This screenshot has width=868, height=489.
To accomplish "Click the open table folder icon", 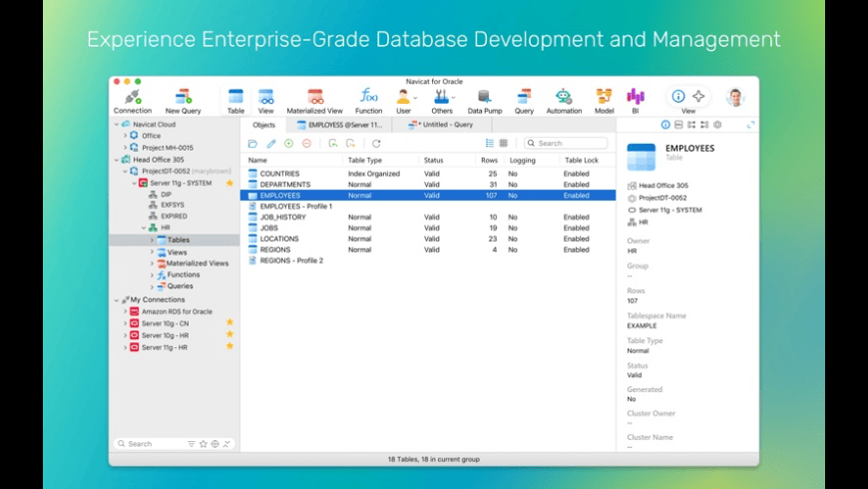I will click(253, 144).
